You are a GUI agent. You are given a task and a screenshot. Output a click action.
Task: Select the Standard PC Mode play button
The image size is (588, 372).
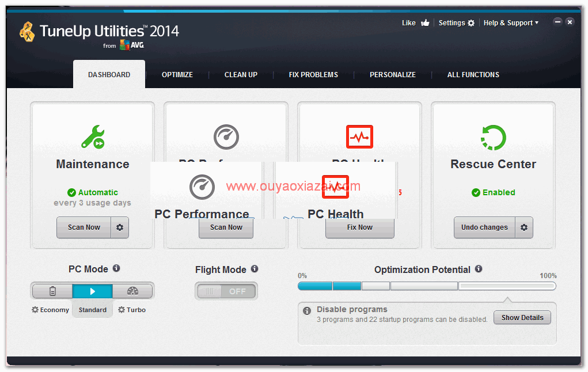click(x=92, y=291)
